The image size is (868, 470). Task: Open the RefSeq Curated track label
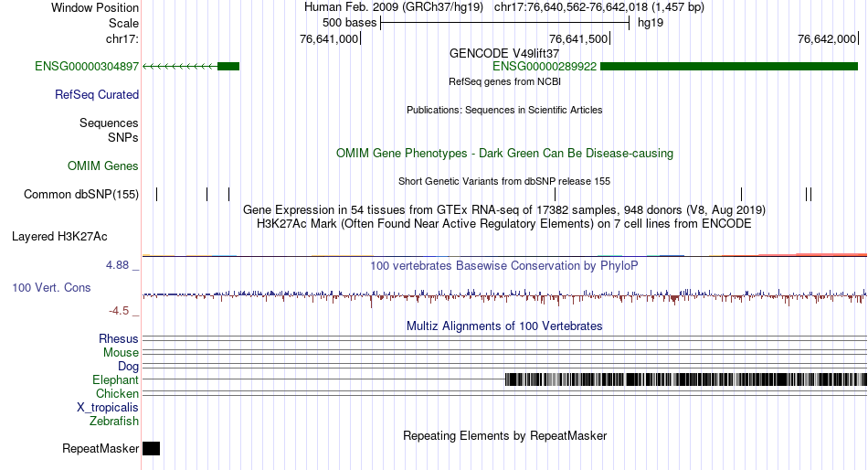pyautogui.click(x=97, y=95)
